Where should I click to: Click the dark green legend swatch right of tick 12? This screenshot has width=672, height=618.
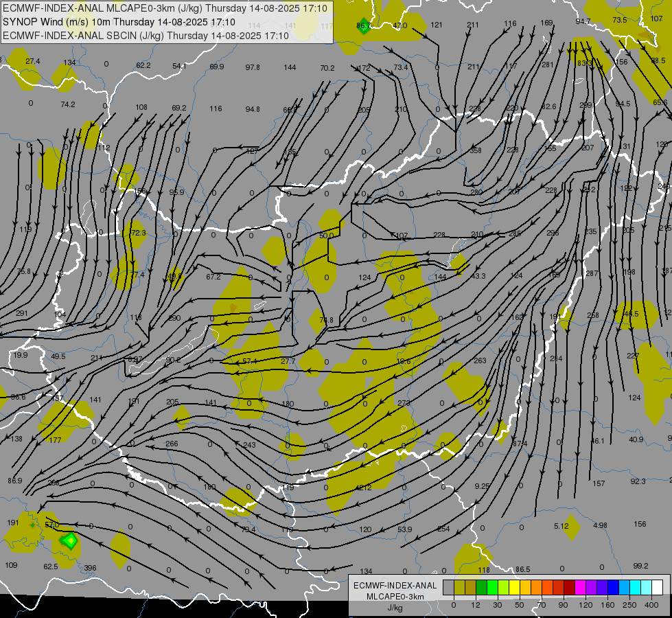[481, 587]
